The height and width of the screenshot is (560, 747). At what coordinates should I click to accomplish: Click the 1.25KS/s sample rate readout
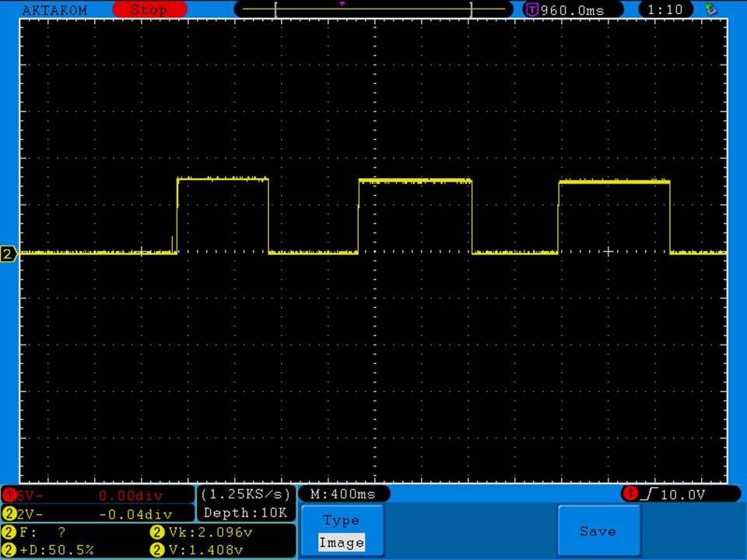[x=246, y=495]
